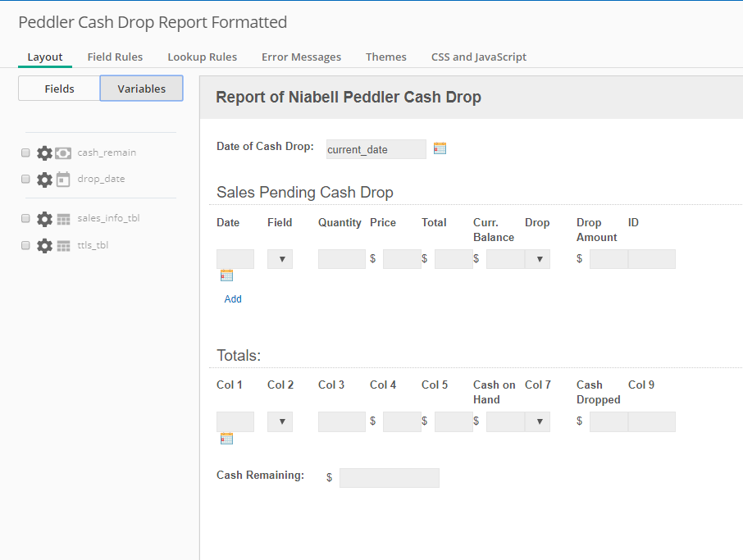Click the Cash Remaining input field
This screenshot has width=743, height=560.
click(x=389, y=478)
